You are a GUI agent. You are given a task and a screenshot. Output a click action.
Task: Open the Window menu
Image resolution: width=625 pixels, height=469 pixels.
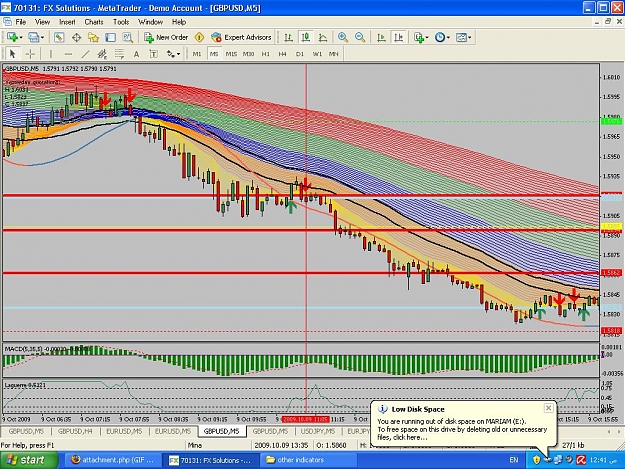(x=150, y=22)
